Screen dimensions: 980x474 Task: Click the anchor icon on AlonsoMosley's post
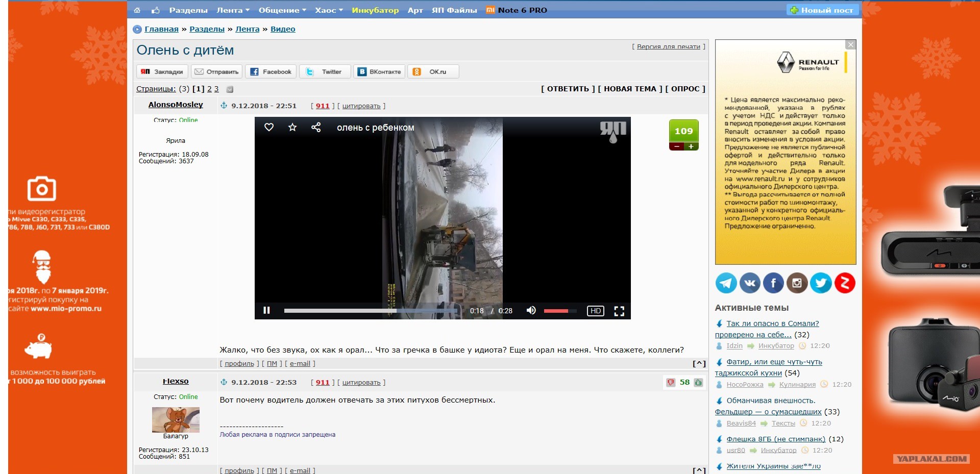point(224,106)
